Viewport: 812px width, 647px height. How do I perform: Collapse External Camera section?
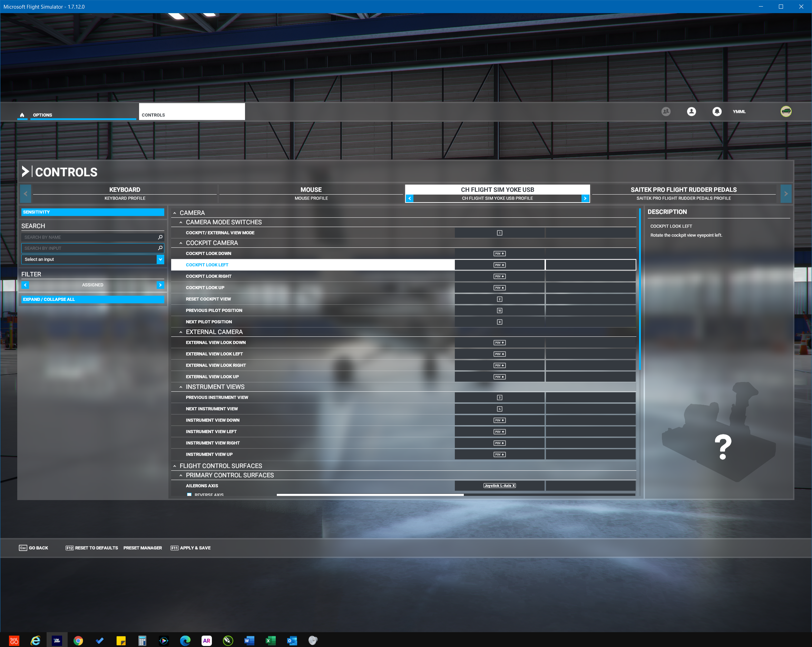tap(181, 332)
